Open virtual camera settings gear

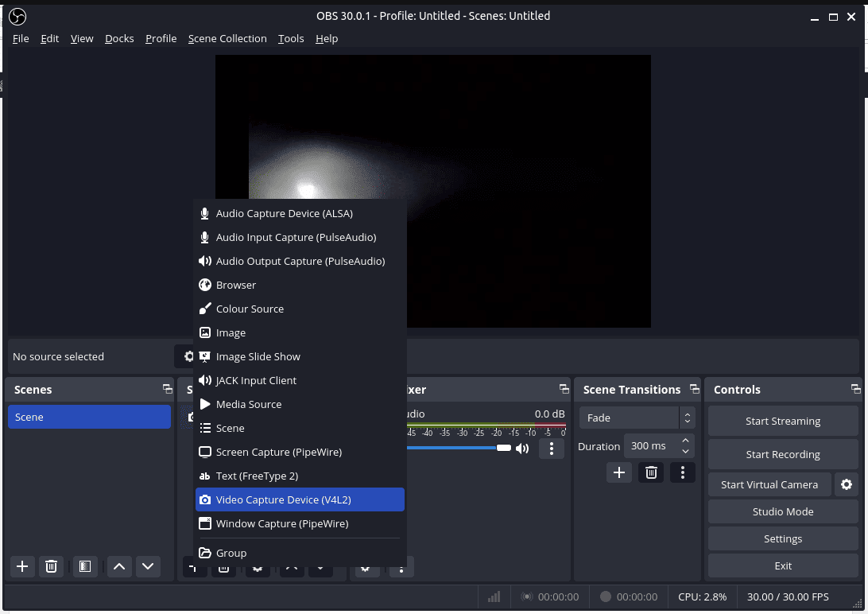[x=847, y=484]
